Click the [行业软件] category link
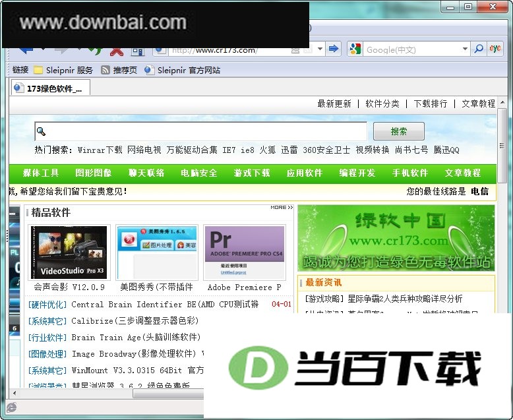513x420 pixels. click(47, 337)
